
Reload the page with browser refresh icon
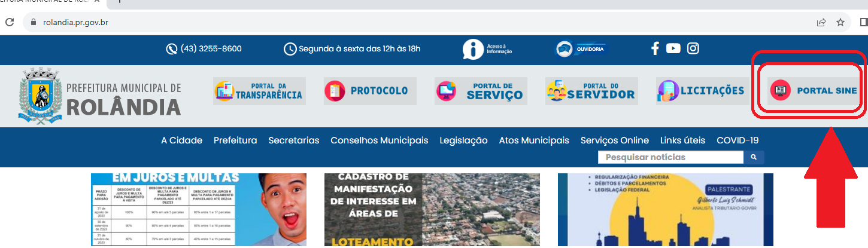(x=10, y=23)
